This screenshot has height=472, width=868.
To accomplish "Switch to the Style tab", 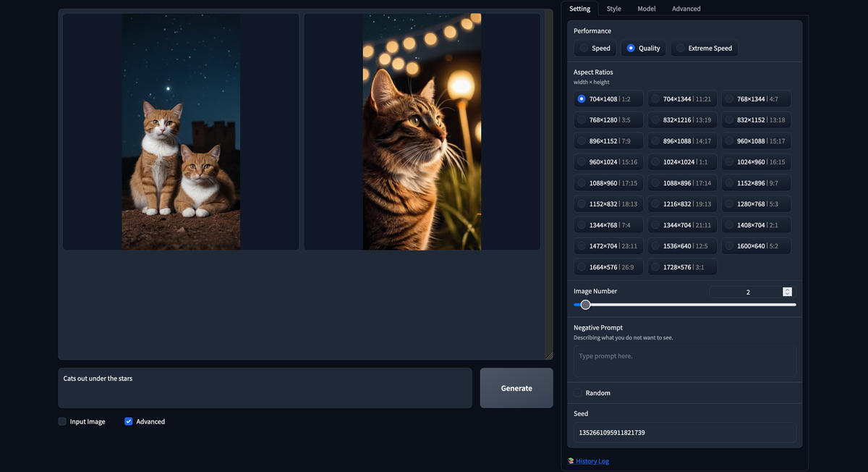I will pos(613,9).
